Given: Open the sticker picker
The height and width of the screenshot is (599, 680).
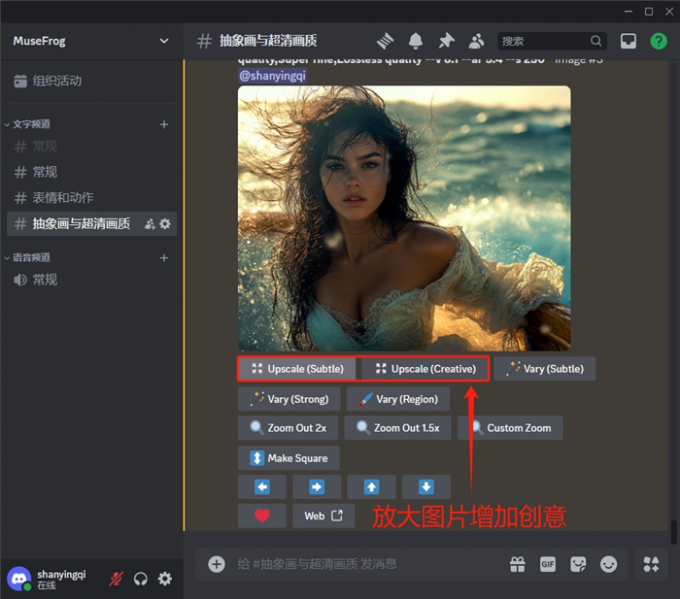Looking at the screenshot, I should pos(578,564).
